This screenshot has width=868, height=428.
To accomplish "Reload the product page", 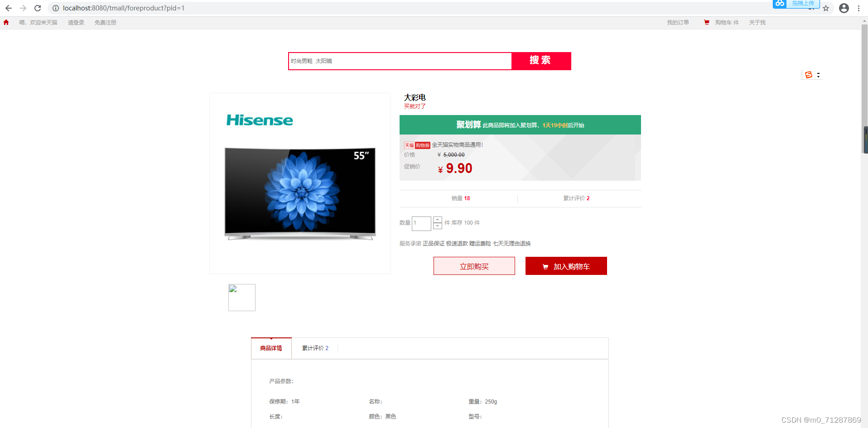I will [38, 8].
